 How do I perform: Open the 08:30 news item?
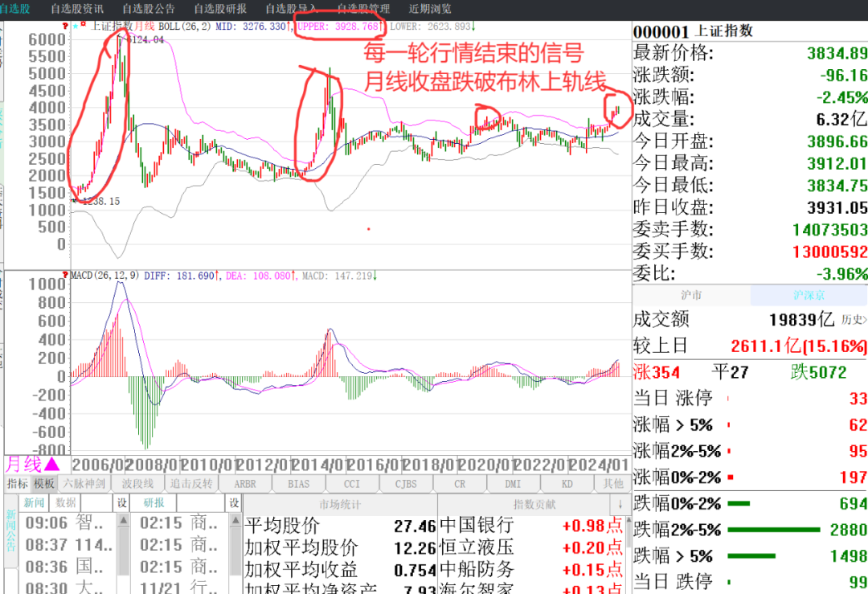click(65, 587)
